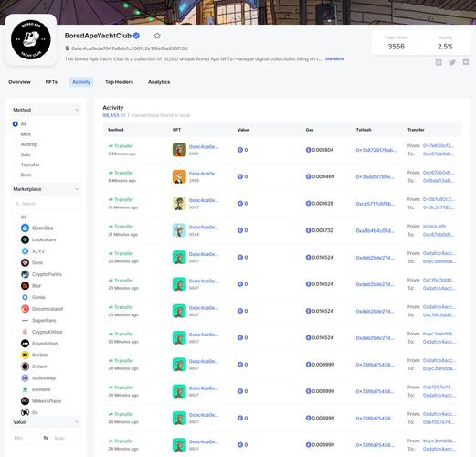Select the Foundation marketplace icon
The height and width of the screenshot is (457, 476).
pos(25,344)
